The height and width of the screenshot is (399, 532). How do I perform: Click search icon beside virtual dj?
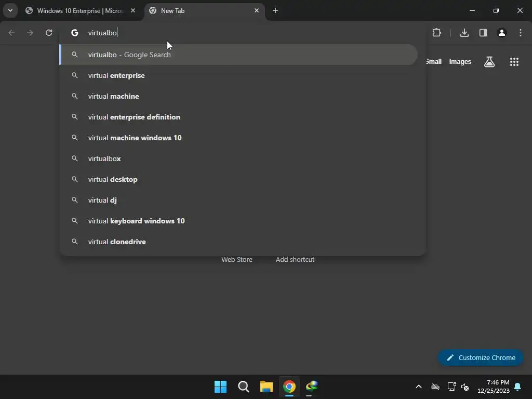click(75, 200)
